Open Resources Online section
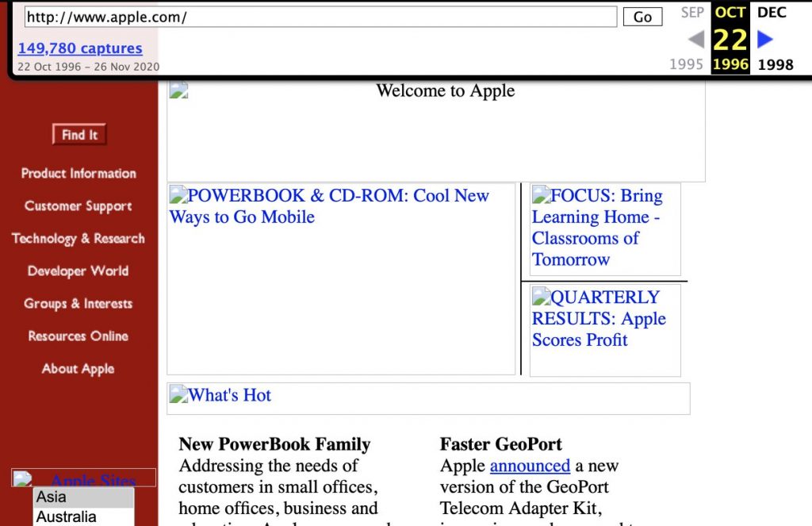Viewport: 812px width, 526px height. click(79, 336)
